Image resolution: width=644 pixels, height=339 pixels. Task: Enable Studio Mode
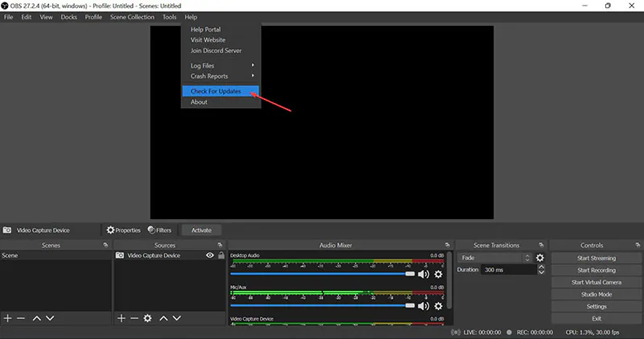tap(597, 294)
